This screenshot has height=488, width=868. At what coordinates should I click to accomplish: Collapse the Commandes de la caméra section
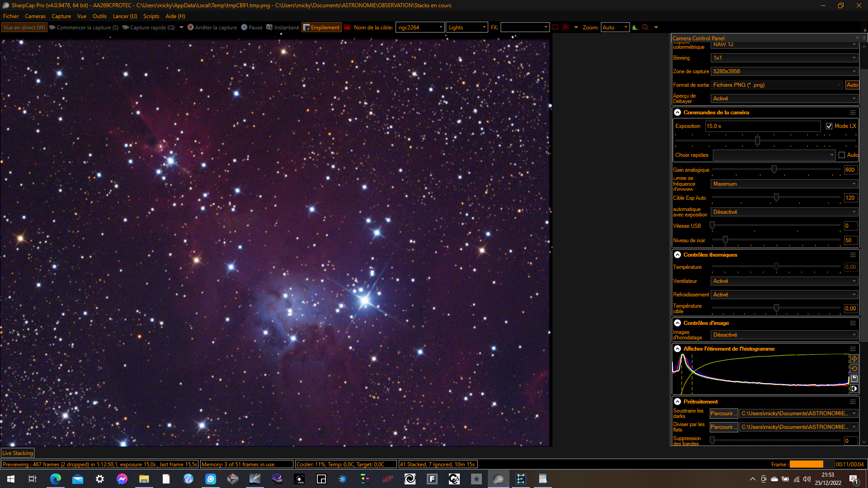pyautogui.click(x=678, y=113)
